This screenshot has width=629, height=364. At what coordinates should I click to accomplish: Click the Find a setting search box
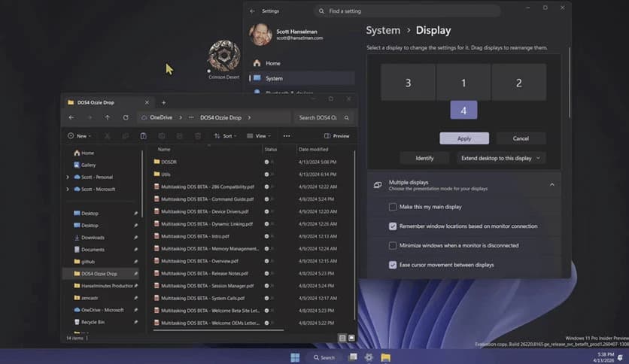tap(408, 11)
